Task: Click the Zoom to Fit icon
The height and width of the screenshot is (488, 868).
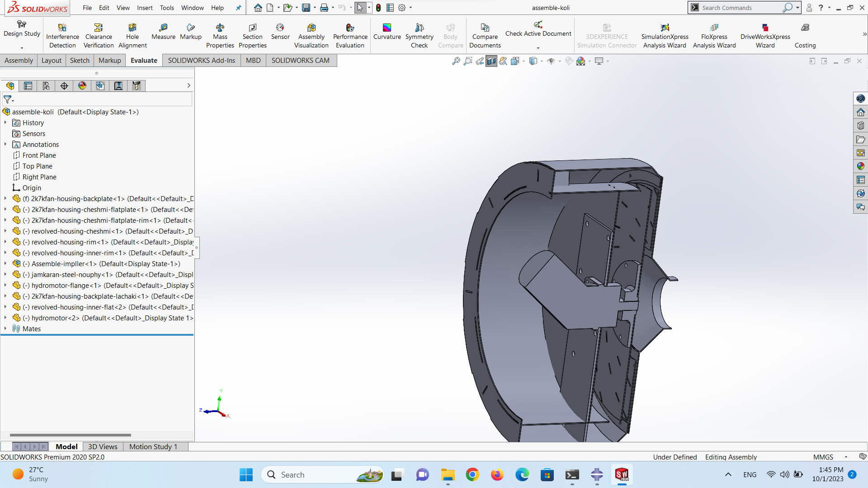Action: pyautogui.click(x=456, y=61)
